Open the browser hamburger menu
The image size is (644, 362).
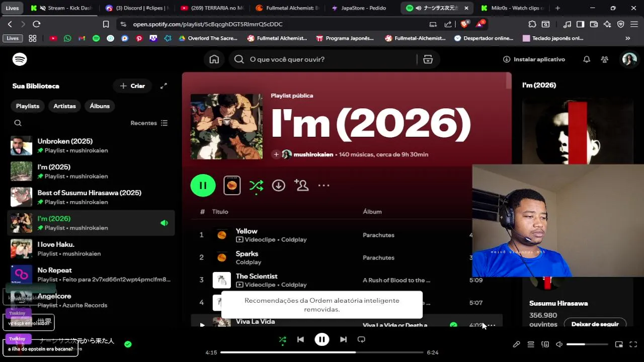click(634, 24)
